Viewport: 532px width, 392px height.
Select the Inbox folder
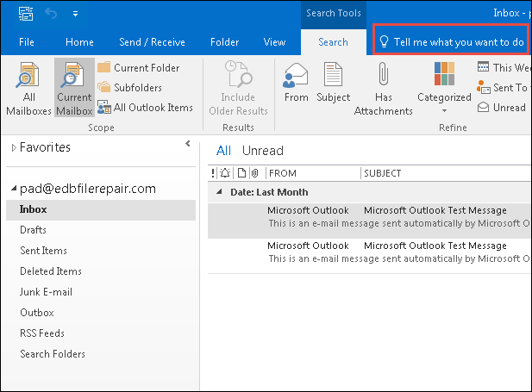(101, 210)
